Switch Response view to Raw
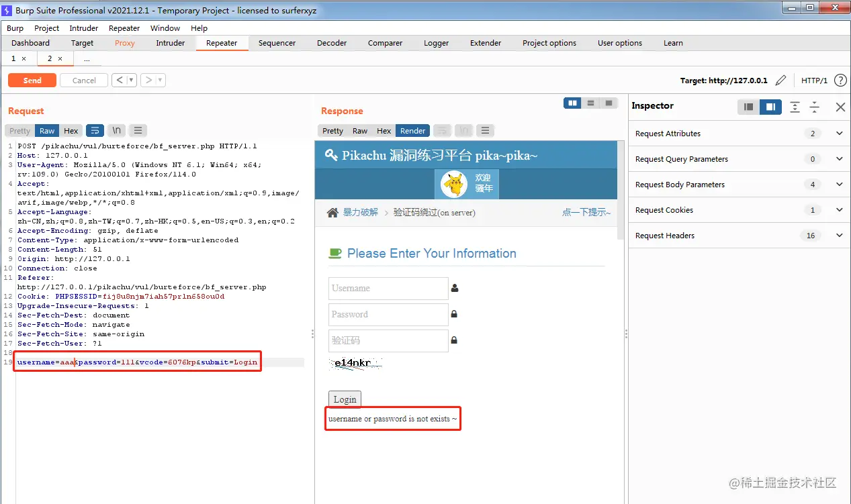This screenshot has height=504, width=851. pos(360,131)
